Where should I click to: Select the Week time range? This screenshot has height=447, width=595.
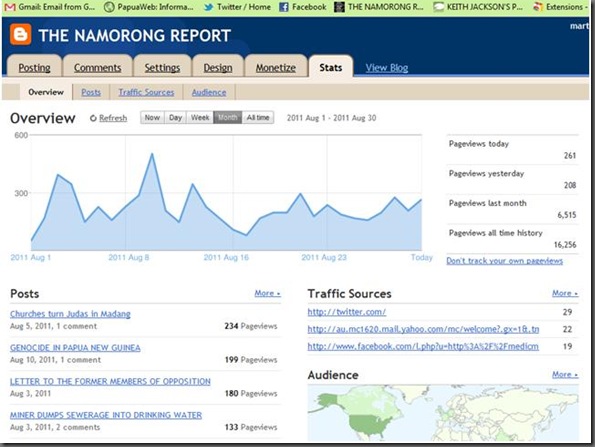(200, 118)
